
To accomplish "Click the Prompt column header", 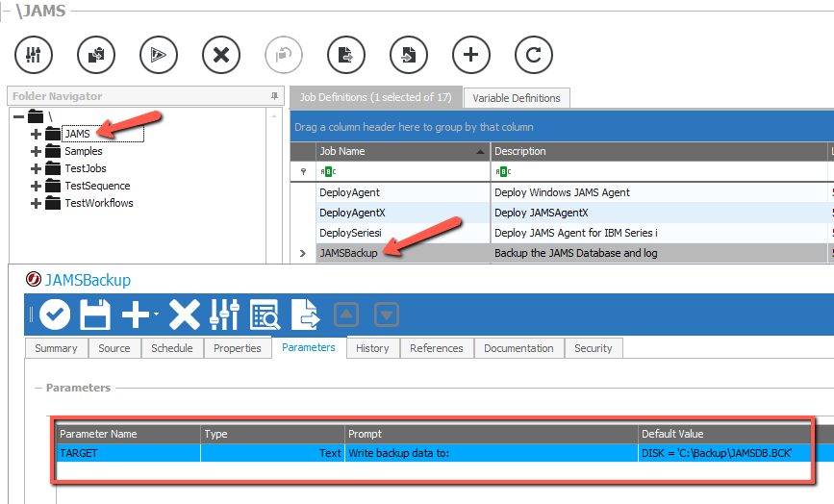I will coord(492,434).
